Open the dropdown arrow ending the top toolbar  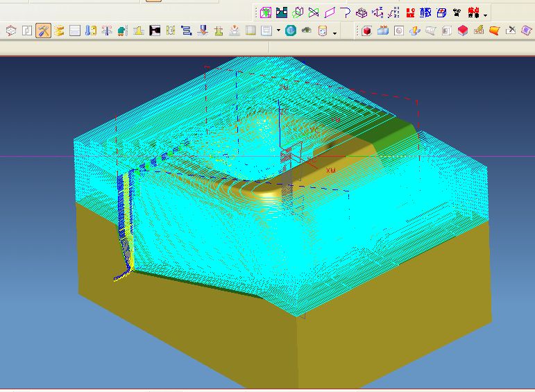click(486, 15)
